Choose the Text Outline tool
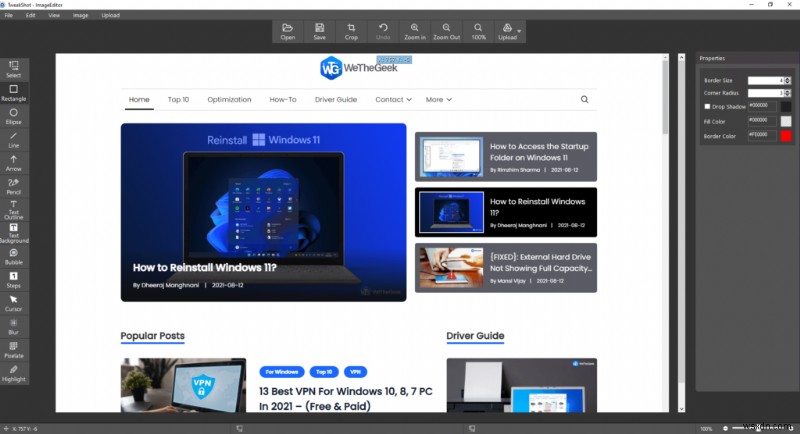Image resolution: width=800 pixels, height=434 pixels. 14,210
